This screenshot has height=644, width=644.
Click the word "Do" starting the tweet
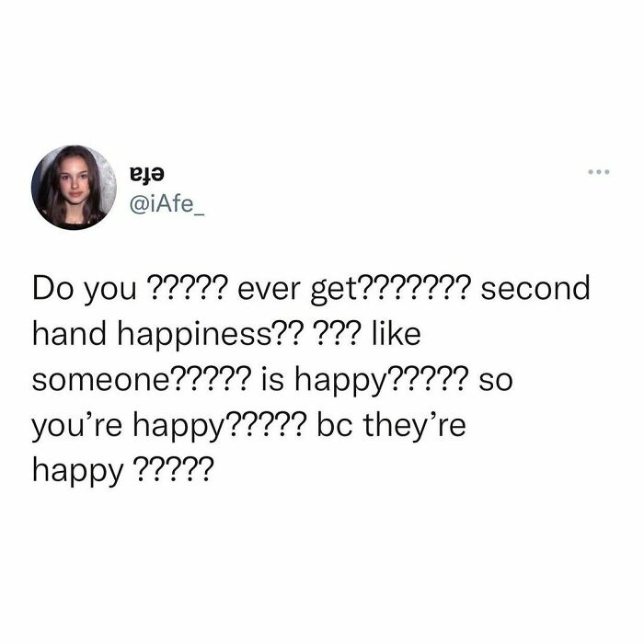click(52, 288)
